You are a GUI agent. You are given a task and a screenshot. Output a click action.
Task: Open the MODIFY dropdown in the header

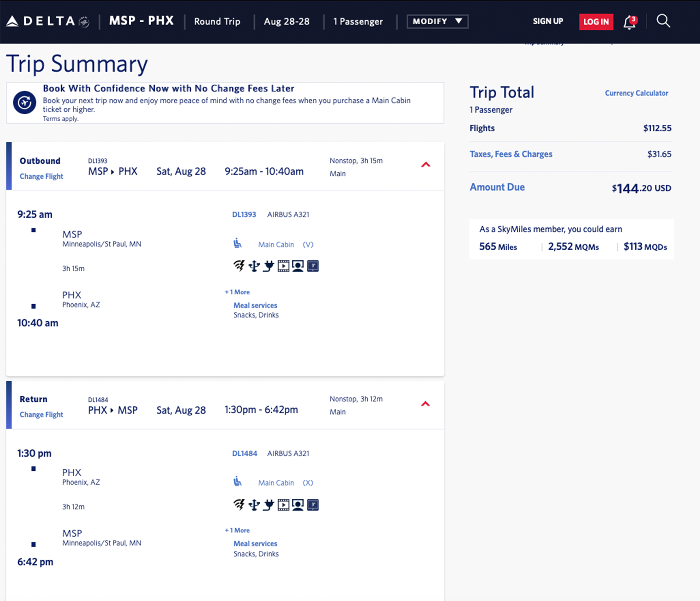[437, 21]
